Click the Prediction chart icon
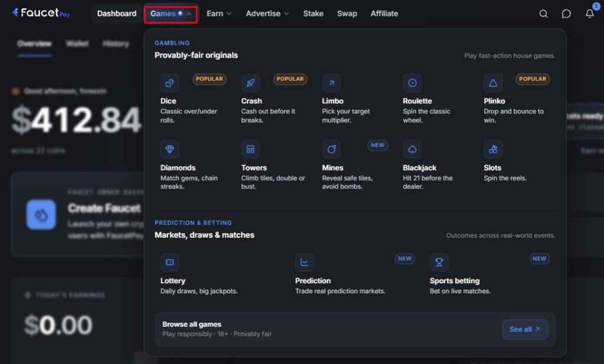Screen dimensions: 604x364 click(x=304, y=263)
